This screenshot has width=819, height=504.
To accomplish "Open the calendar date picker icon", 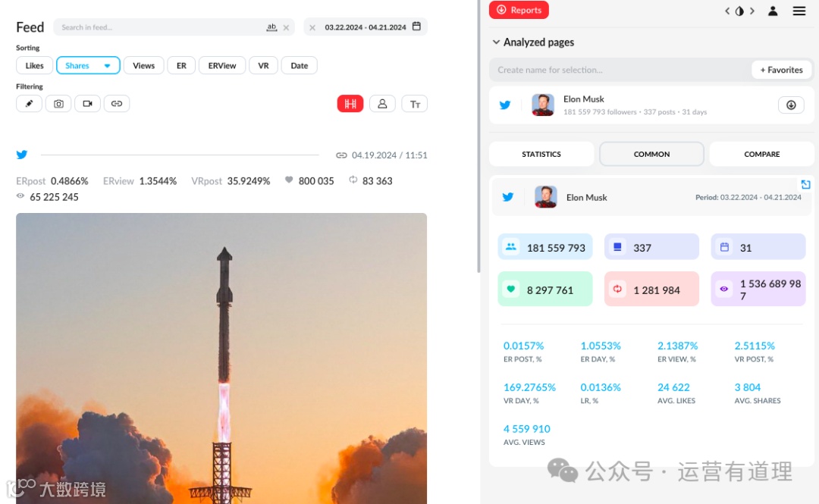I will point(416,27).
